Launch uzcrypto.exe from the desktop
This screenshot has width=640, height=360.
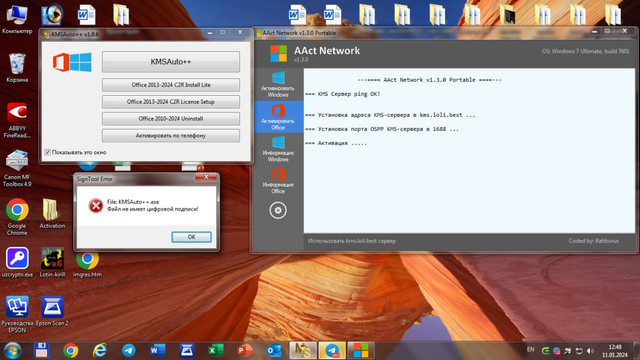click(x=17, y=262)
